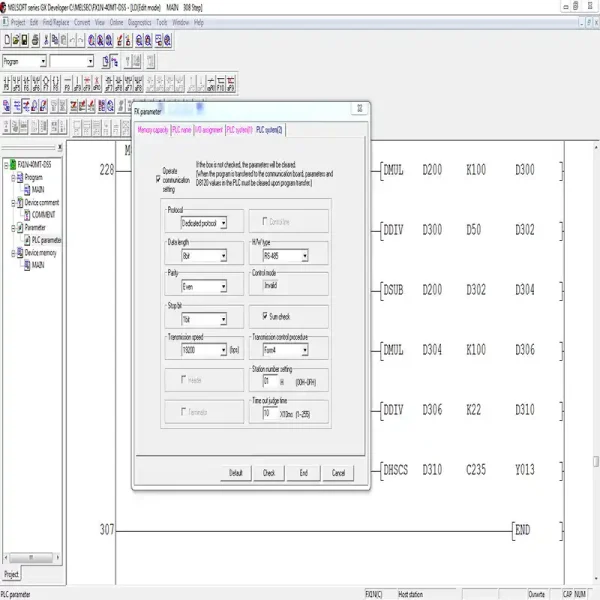The height and width of the screenshot is (600, 600).
Task: Click the New project icon in toolbar
Action: pyautogui.click(x=8, y=40)
